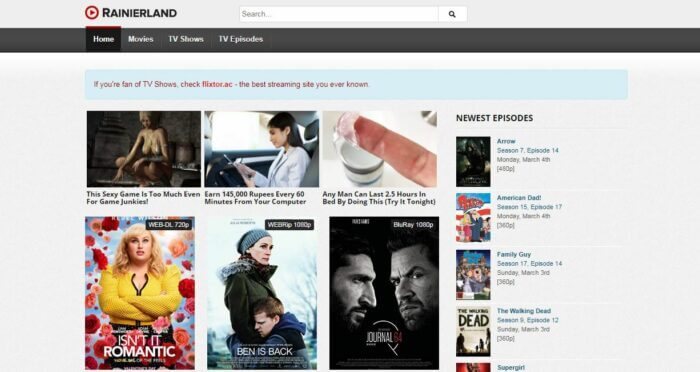This screenshot has width=700, height=372.
Task: Select 'Season 17, Episode 14' under Family Guy
Action: pyautogui.click(x=529, y=263)
